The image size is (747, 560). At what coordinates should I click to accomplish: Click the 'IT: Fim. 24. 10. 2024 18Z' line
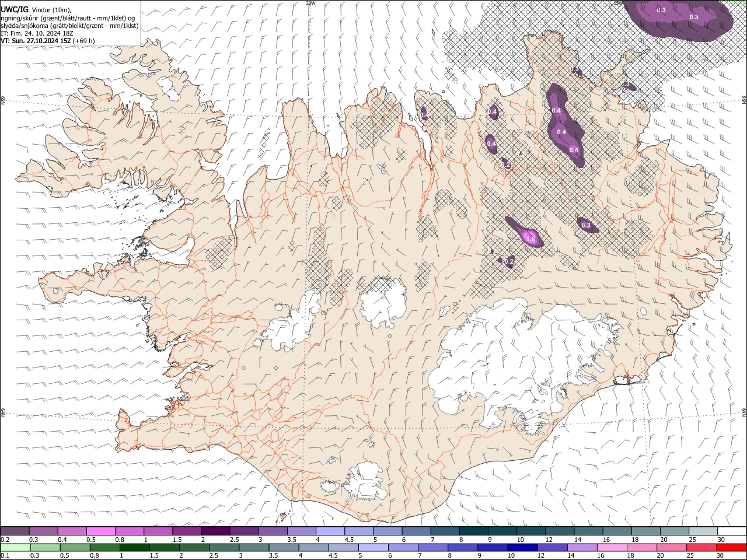click(x=37, y=33)
